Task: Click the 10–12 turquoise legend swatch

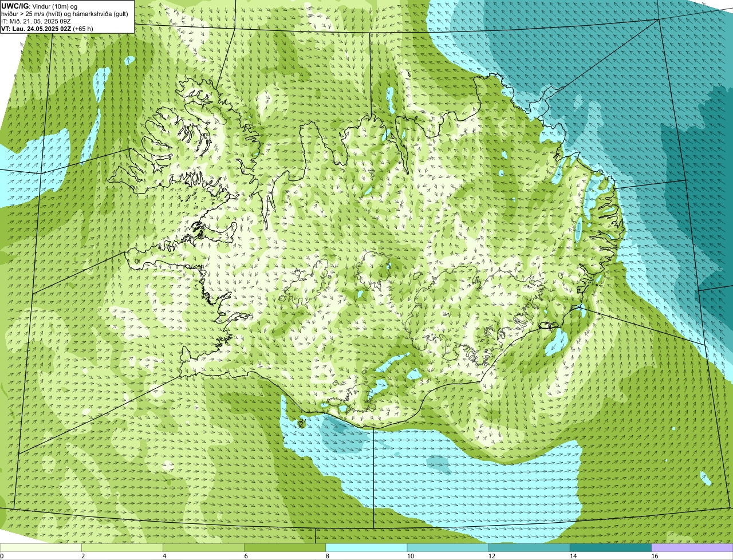Action: coord(448,548)
